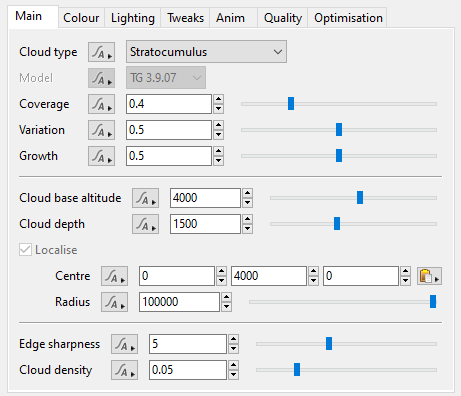Viewport: 461px width, 396px height.
Task: Click the Edge sharpness field 5
Action: click(188, 344)
